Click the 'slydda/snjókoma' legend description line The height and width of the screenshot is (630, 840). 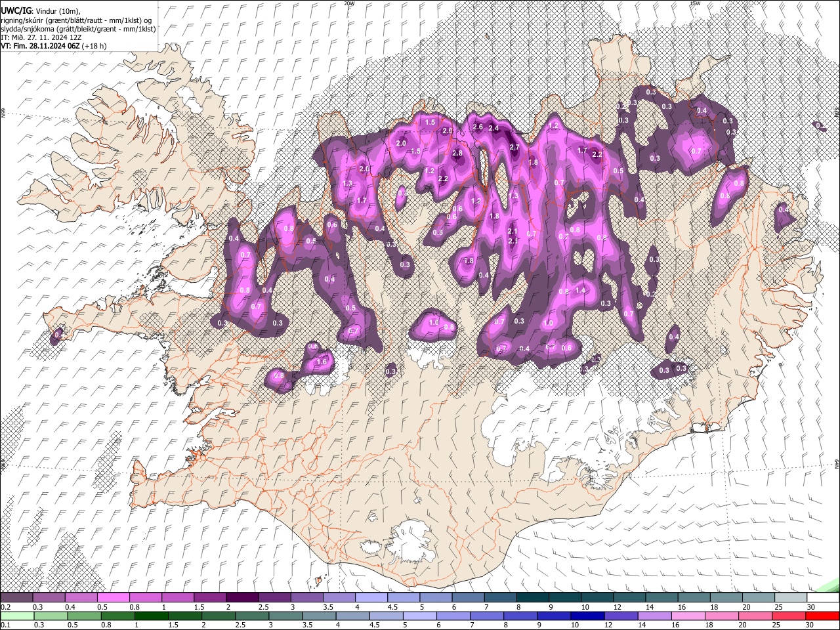pos(78,29)
